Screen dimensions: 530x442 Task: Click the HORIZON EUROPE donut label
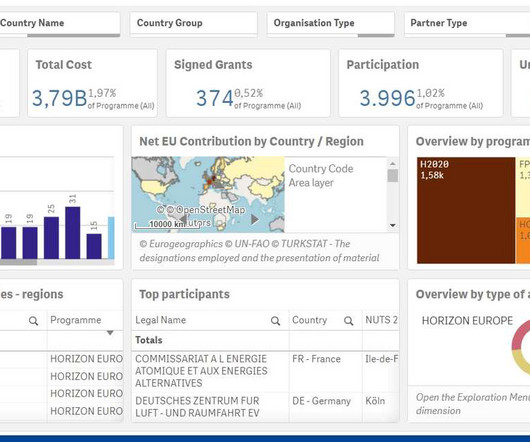pyautogui.click(x=467, y=320)
